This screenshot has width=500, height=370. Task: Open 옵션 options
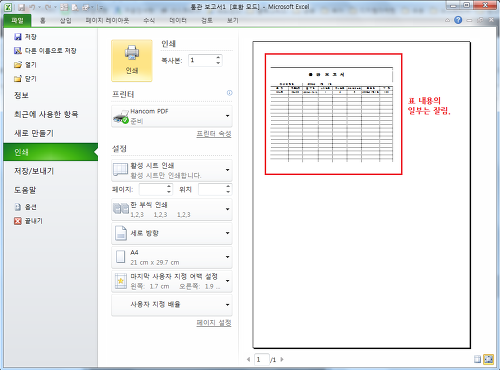(x=25, y=207)
